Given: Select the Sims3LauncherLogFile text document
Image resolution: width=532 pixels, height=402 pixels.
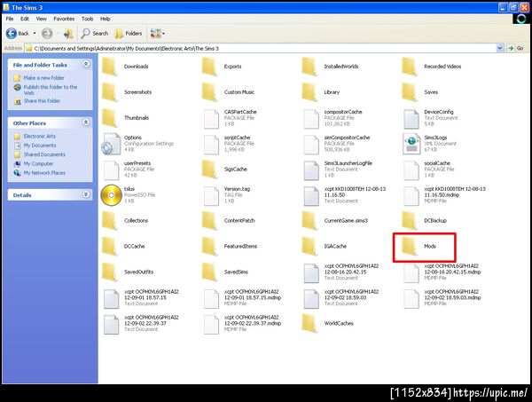Looking at the screenshot, I should 338,169.
